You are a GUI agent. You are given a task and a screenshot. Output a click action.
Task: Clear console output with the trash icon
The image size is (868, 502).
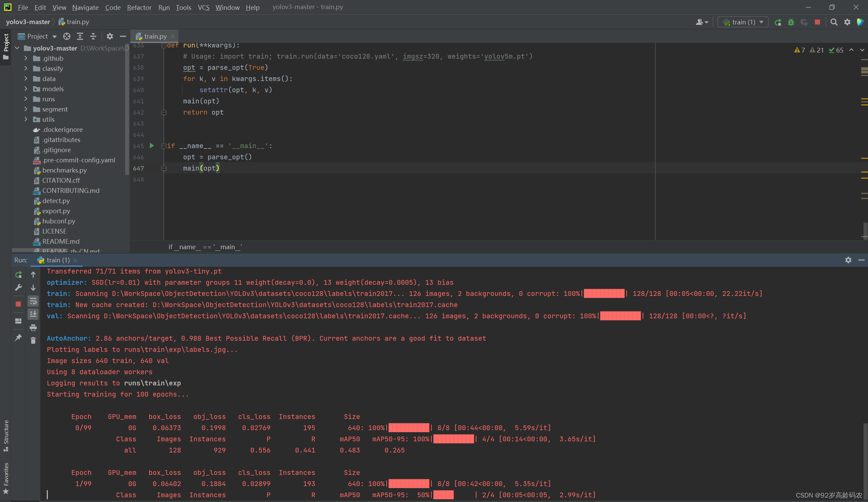click(x=33, y=341)
